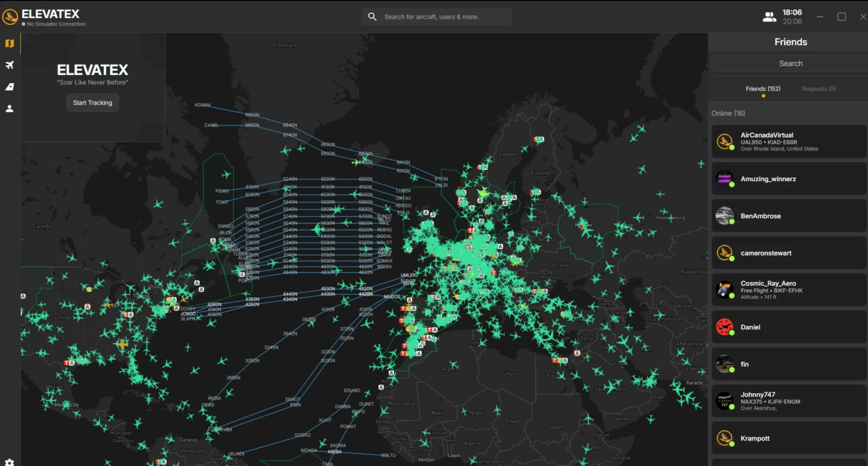Screen dimensions: 868x466
Task: Click Cosmic_Ray_Aero's profile avatar
Action: pos(725,290)
